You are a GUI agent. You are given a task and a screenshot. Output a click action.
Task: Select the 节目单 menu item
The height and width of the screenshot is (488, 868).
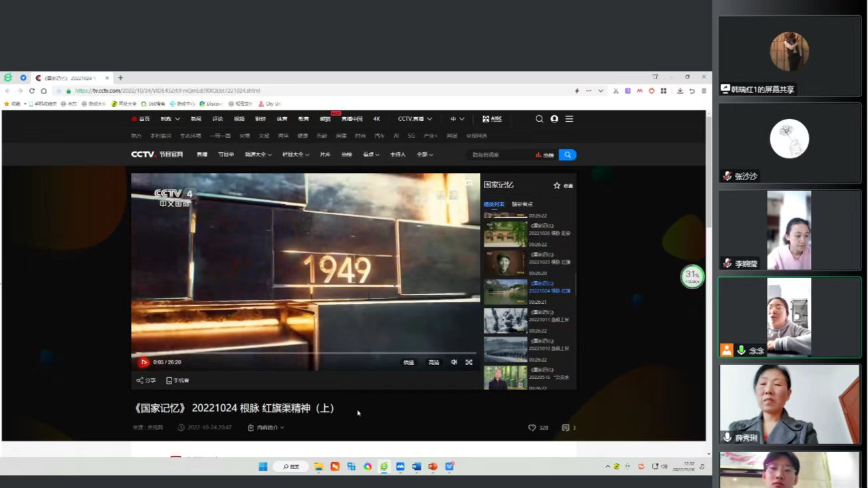click(x=226, y=155)
